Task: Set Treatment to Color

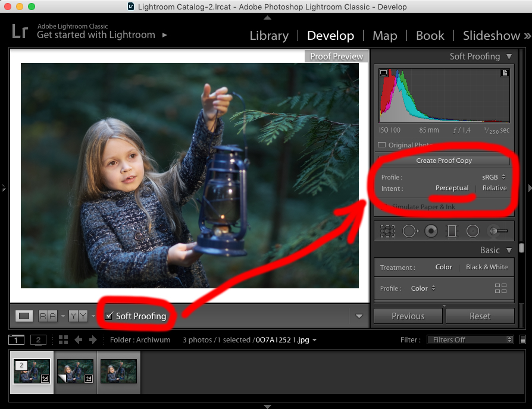Action: coord(443,267)
